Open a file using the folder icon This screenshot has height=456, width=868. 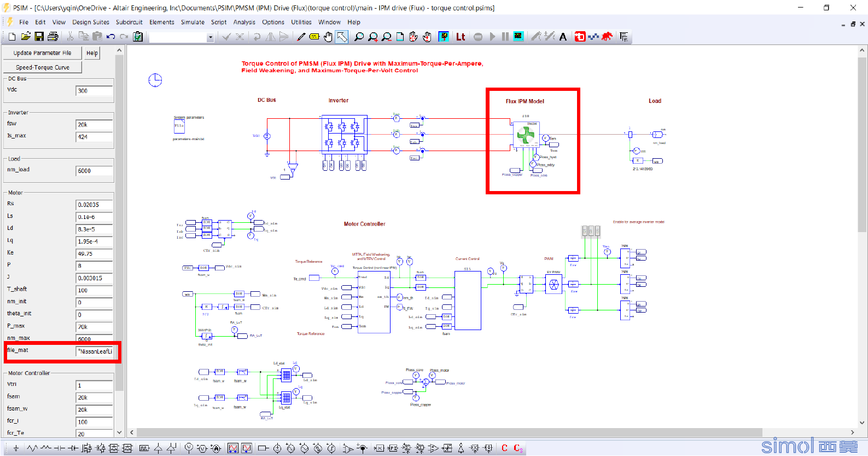pyautogui.click(x=26, y=37)
